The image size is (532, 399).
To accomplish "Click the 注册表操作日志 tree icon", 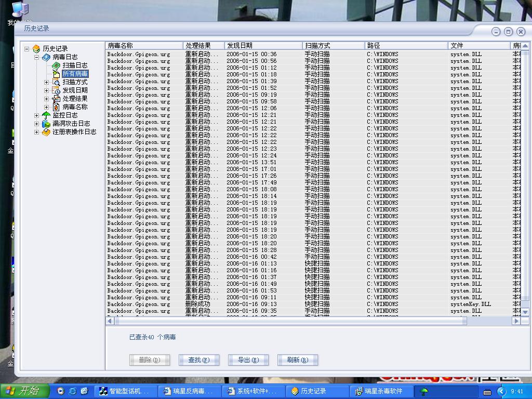I will [x=46, y=132].
